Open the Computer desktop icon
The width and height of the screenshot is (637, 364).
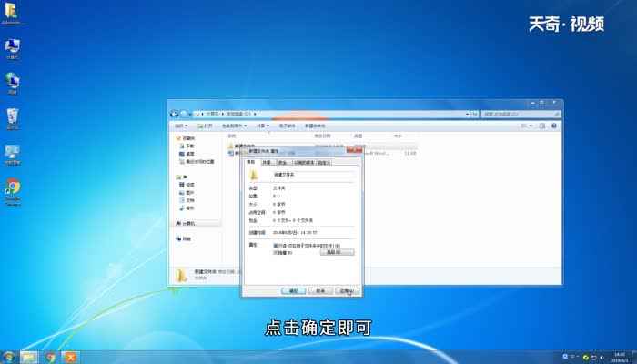pyautogui.click(x=12, y=48)
